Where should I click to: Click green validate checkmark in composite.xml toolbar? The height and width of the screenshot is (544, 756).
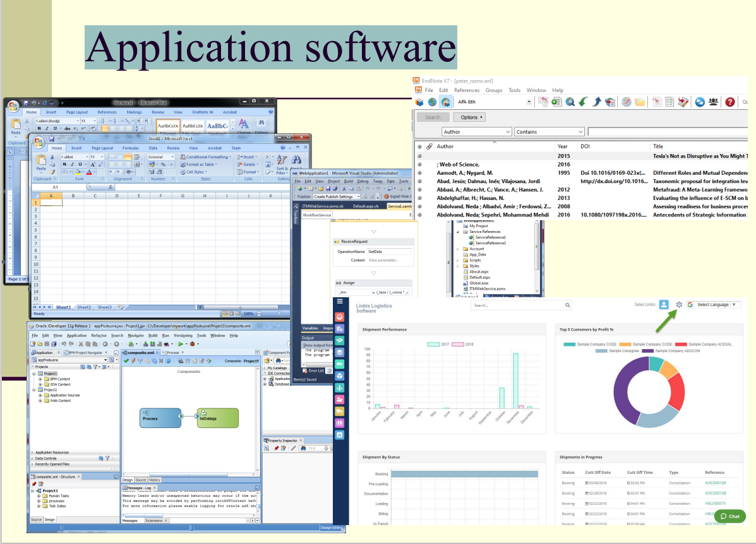126,360
